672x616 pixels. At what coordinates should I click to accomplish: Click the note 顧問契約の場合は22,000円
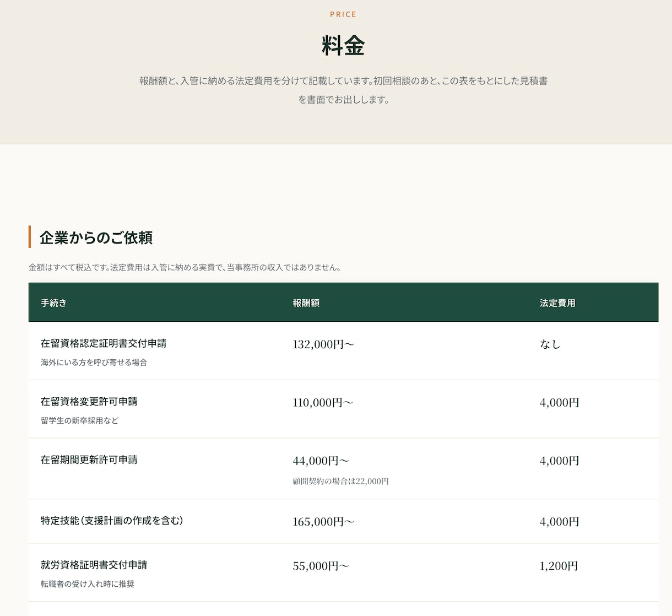340,481
